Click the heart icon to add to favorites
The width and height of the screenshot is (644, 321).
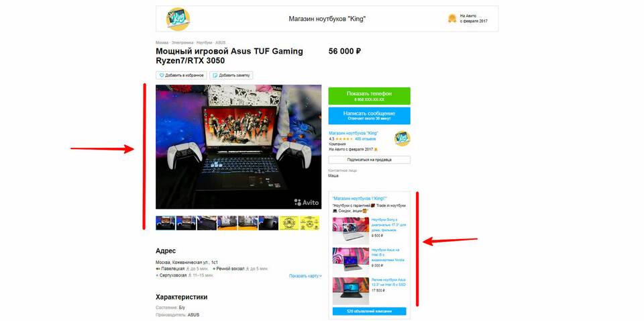coord(162,75)
